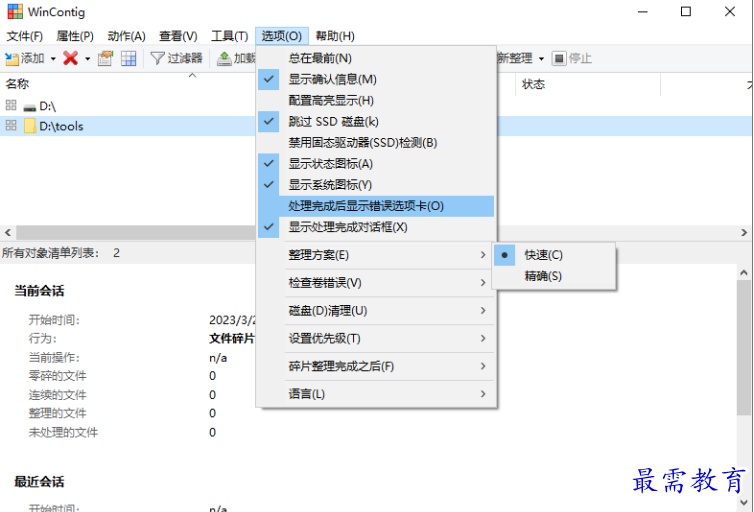The height and width of the screenshot is (512, 754).
Task: Enable 处理完成后显示错误选项卡(O) option
Action: click(376, 206)
